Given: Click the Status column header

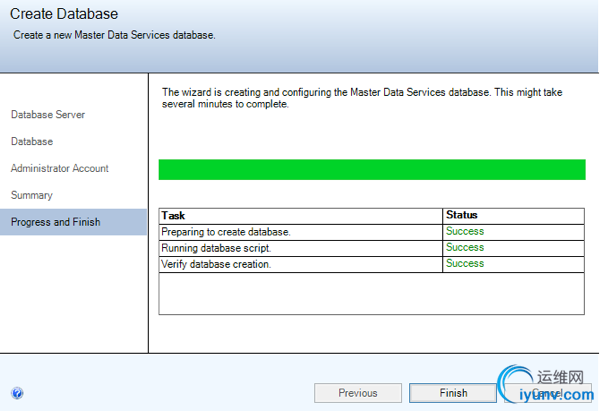Looking at the screenshot, I should (x=513, y=215).
